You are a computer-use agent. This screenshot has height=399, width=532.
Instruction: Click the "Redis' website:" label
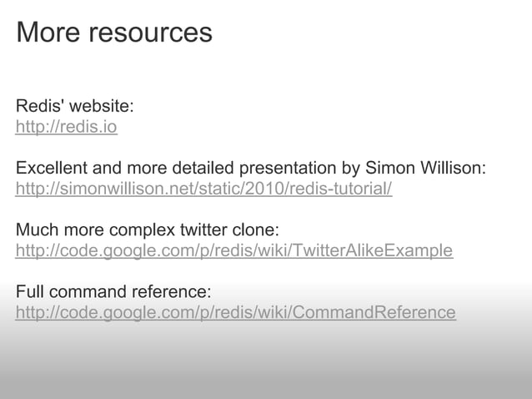click(74, 107)
